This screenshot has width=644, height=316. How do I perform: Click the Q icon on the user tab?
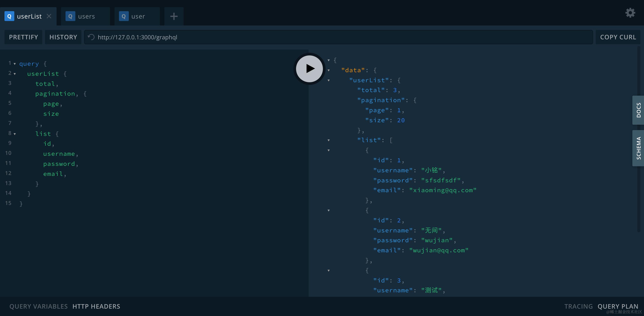(x=123, y=17)
